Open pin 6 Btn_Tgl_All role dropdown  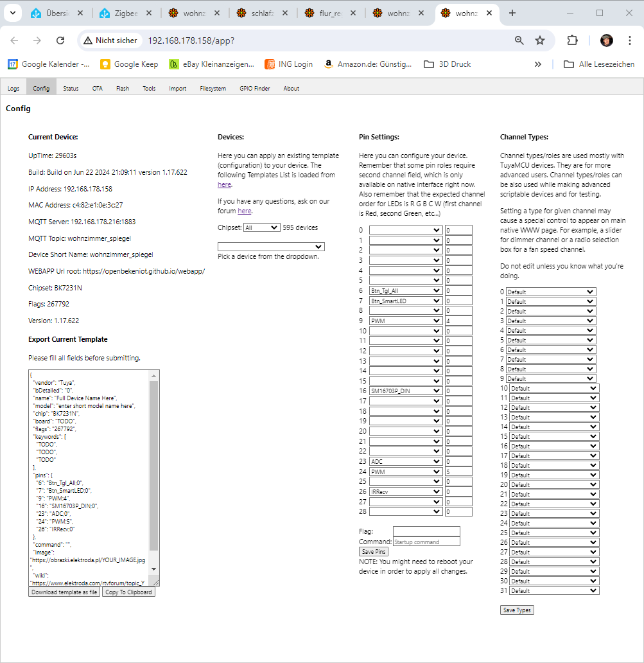click(x=406, y=290)
